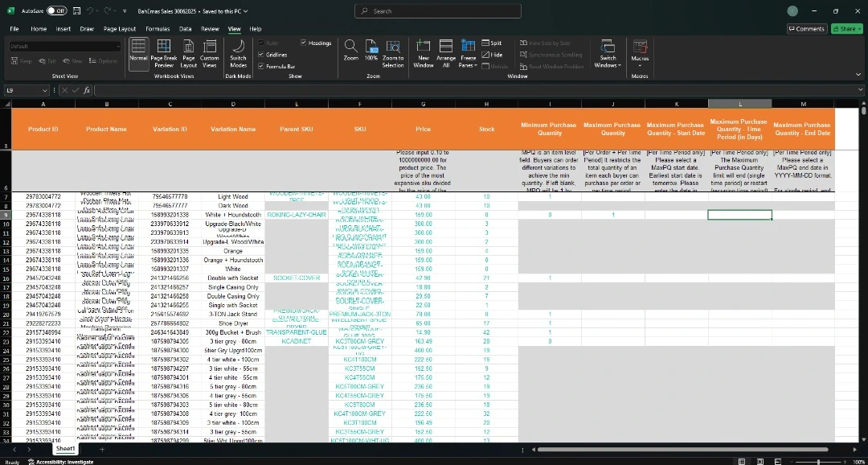Image resolution: width=868 pixels, height=465 pixels.
Task: Open the Formulas ribbon tab
Action: click(x=158, y=29)
